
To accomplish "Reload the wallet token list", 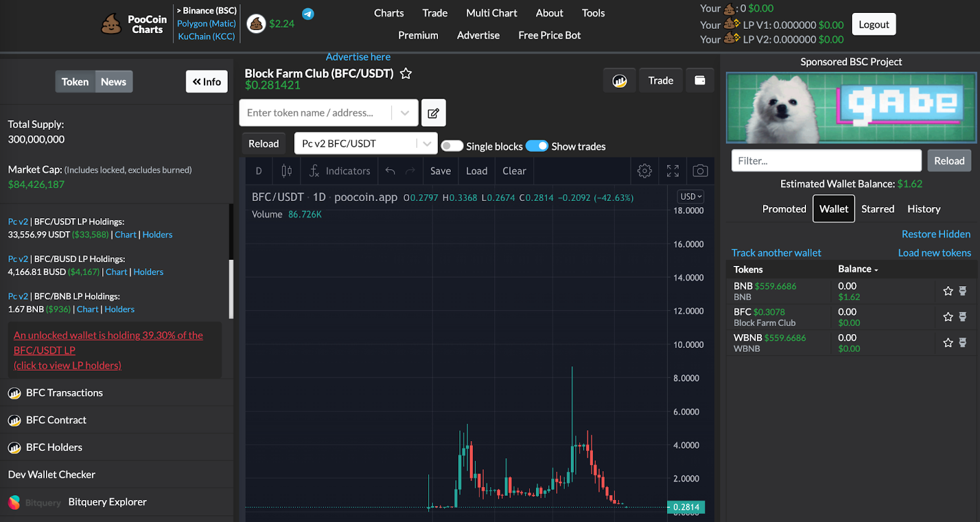I will pyautogui.click(x=949, y=161).
